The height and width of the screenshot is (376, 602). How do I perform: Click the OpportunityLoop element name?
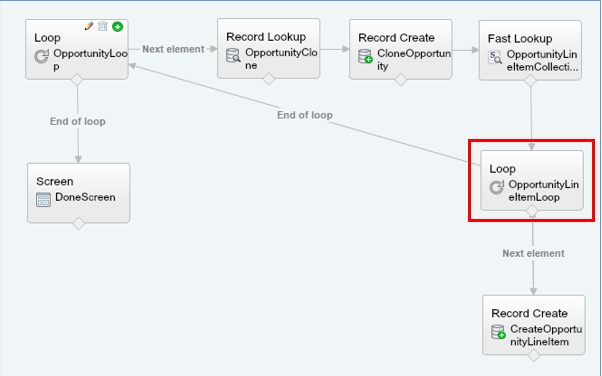click(90, 60)
